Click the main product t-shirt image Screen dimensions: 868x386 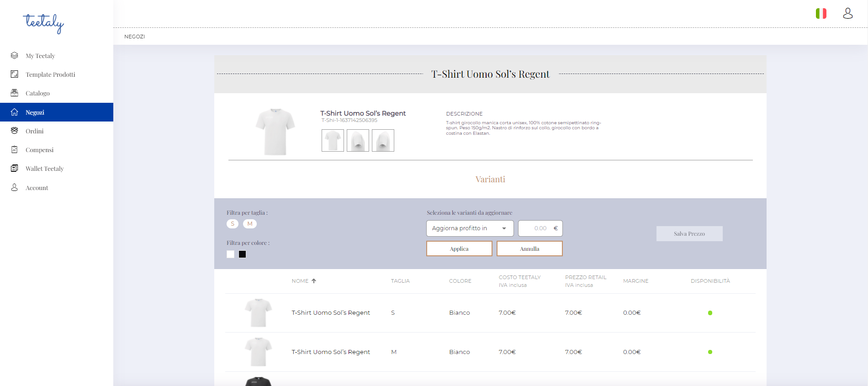[x=275, y=132]
